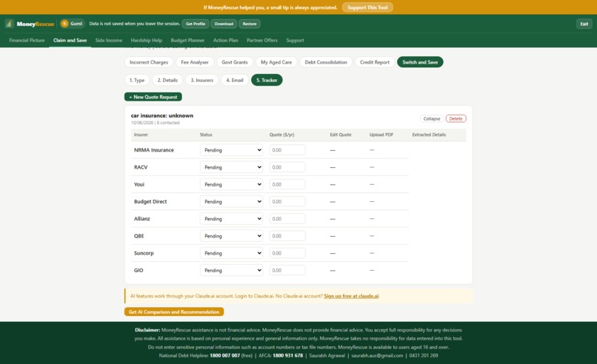This screenshot has width=597, height=364.
Task: Click the Suncorp row name
Action: (144, 253)
